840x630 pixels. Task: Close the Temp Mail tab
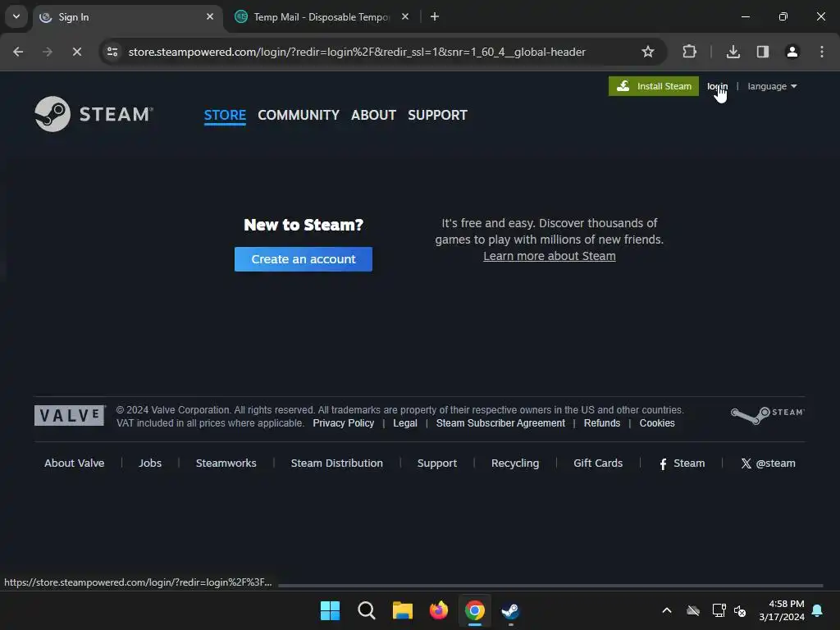[405, 16]
